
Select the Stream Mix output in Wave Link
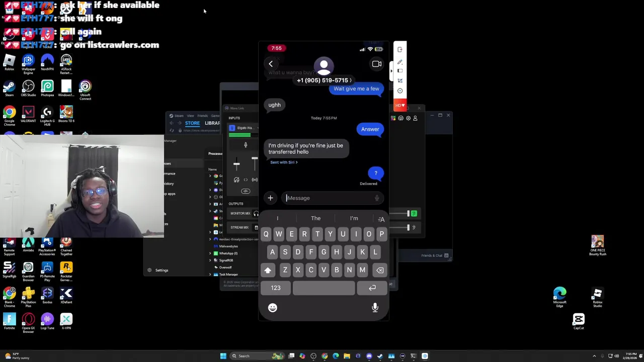(239, 228)
